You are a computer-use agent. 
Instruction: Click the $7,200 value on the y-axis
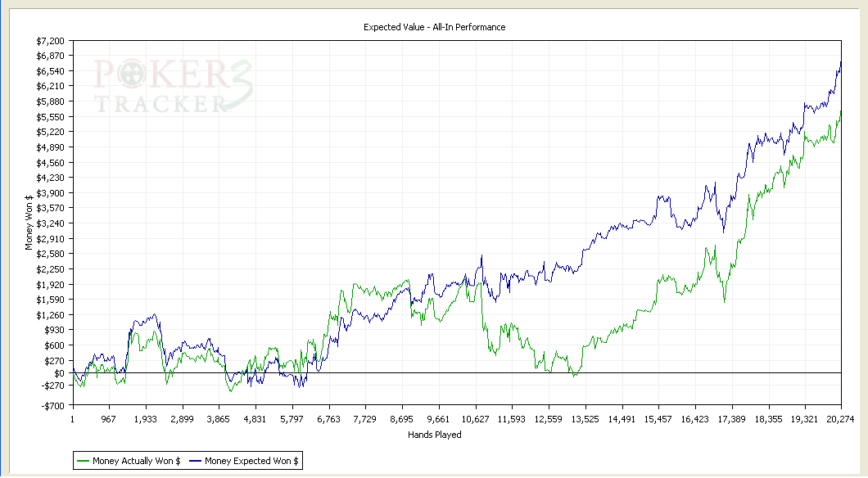(x=50, y=41)
